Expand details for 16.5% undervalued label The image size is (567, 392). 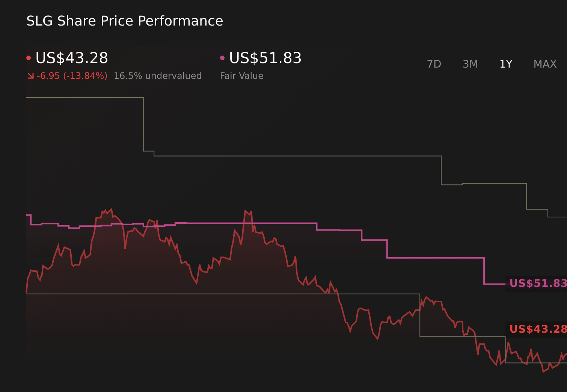click(x=158, y=75)
